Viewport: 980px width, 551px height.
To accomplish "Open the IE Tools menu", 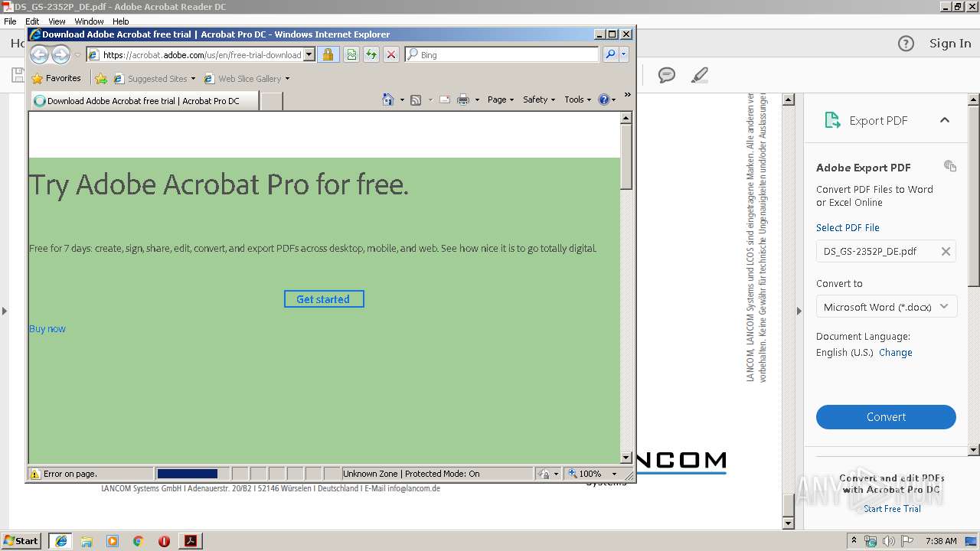I will pyautogui.click(x=578, y=99).
